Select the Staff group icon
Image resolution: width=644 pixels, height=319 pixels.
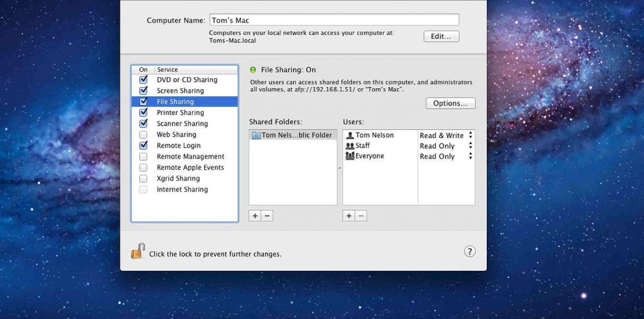pos(350,146)
